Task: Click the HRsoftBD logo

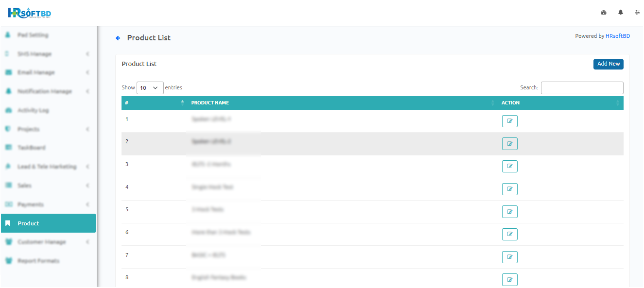Action: click(x=30, y=13)
